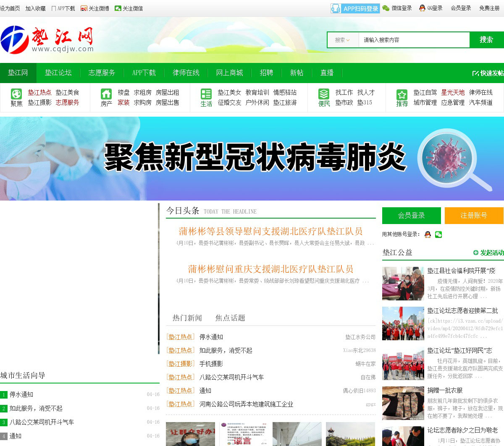Viewport: 504px width, 446px height.
Task: Open 律师在线 in the navigation bar
Action: click(x=186, y=73)
